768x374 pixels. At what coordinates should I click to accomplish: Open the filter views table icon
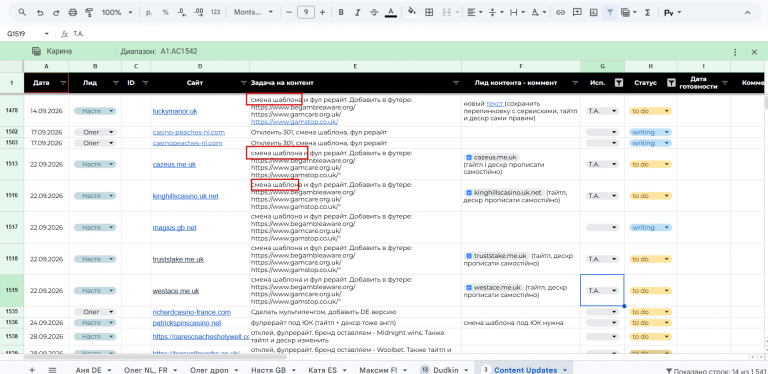click(x=625, y=12)
